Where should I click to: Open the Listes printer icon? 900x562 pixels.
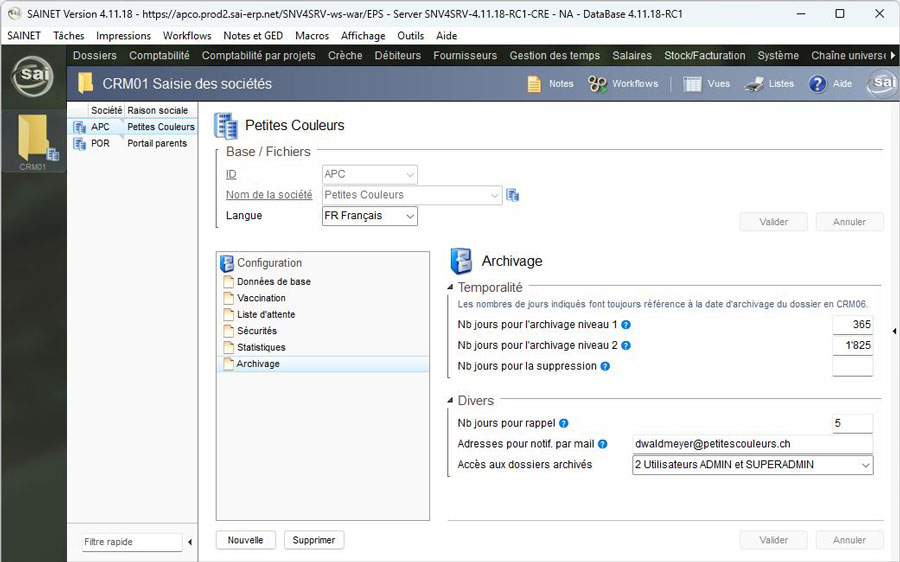click(x=754, y=84)
